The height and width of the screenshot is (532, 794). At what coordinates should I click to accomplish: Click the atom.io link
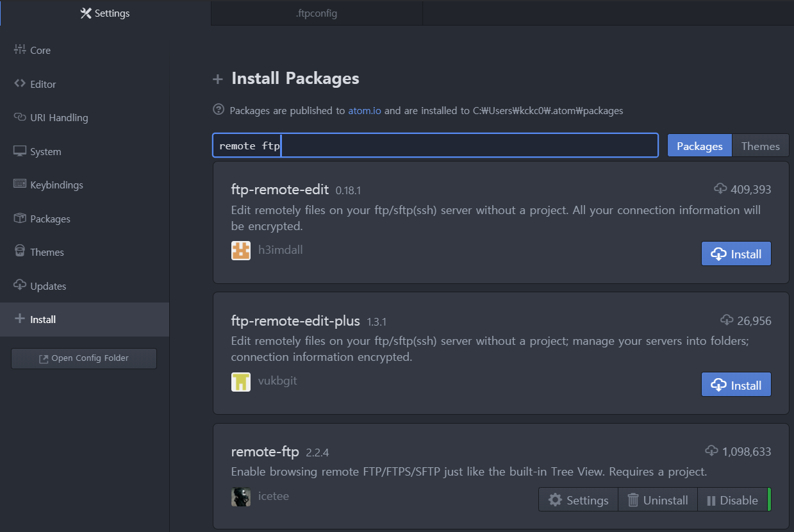[x=365, y=110]
